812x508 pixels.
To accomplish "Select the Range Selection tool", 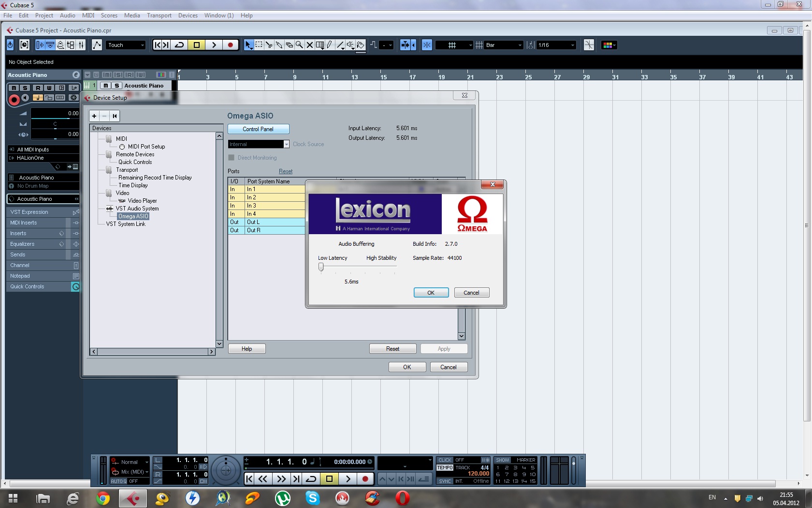I will click(259, 45).
